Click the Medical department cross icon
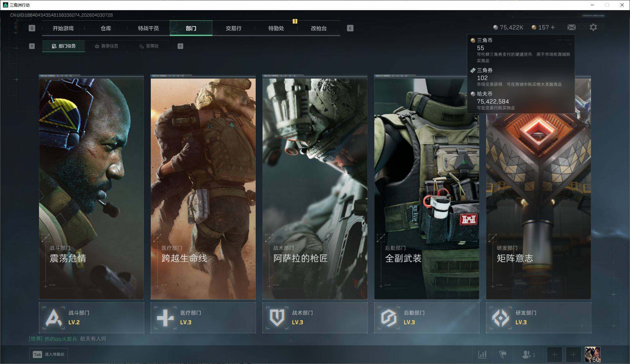This screenshot has width=630, height=364. pyautogui.click(x=165, y=318)
